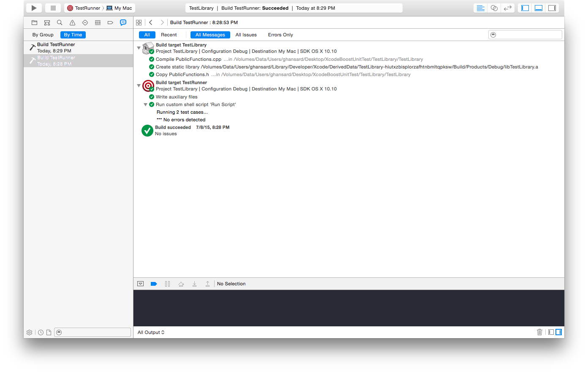
Task: Click the Running 2 test cases... line
Action: (182, 112)
